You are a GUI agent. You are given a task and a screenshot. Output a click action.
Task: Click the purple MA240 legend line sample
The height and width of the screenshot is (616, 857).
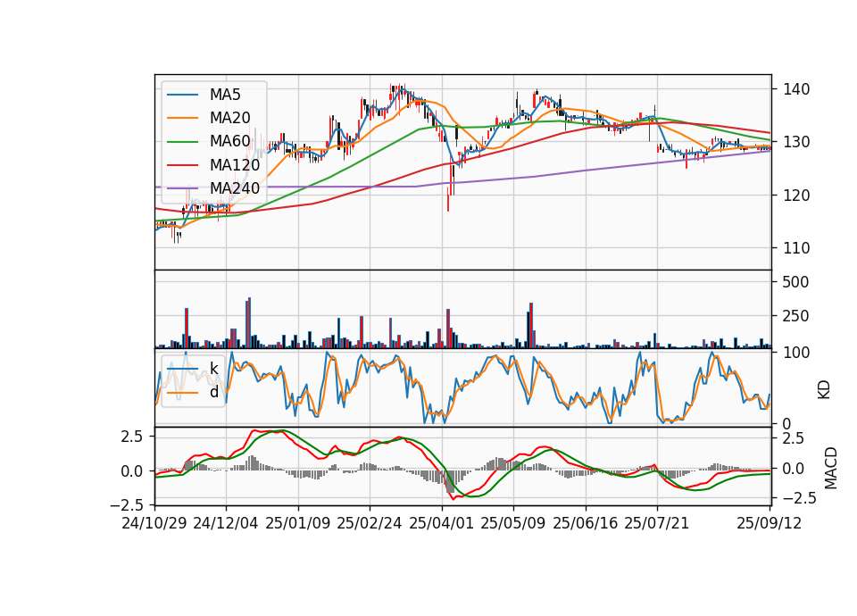(x=182, y=188)
